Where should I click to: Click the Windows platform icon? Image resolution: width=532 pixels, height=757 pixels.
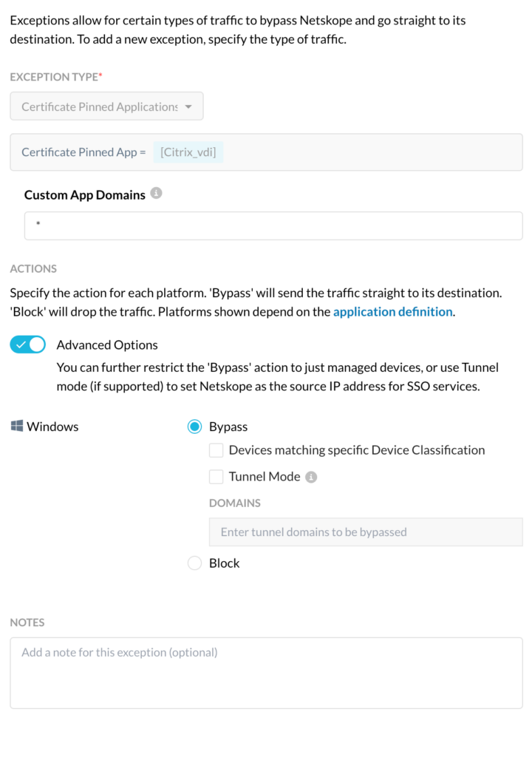click(x=16, y=426)
